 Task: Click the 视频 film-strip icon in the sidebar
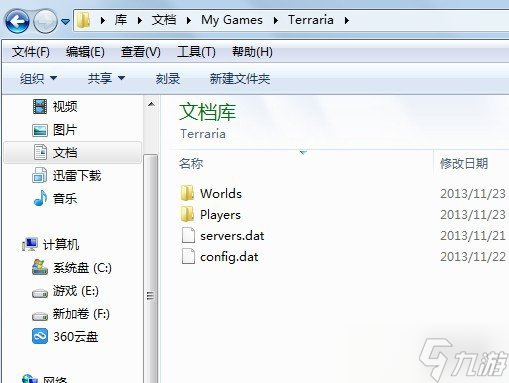[40, 107]
